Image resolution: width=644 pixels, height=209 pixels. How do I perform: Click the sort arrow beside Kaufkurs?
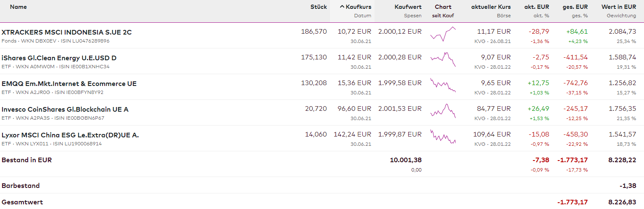342,7
